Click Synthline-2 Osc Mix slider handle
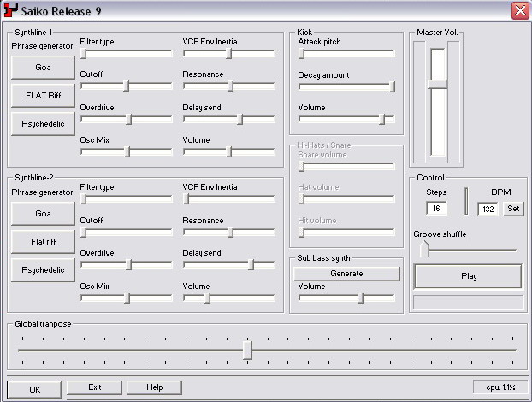This screenshot has height=402, width=532. coord(127,298)
